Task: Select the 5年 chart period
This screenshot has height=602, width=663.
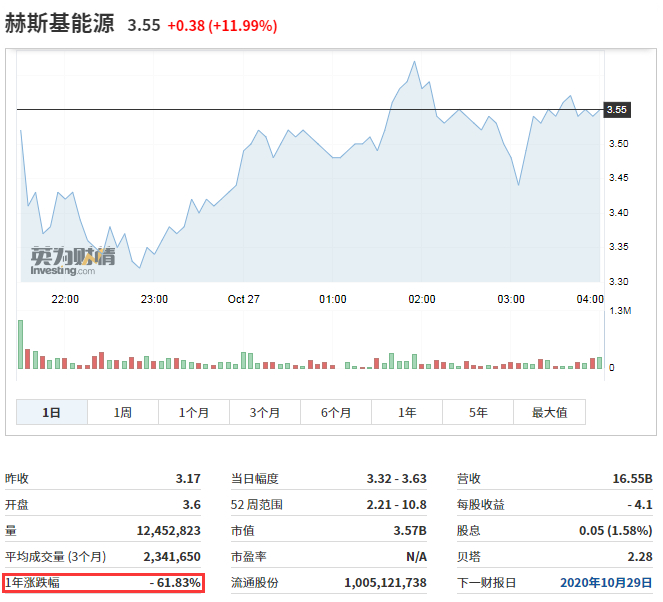Action: [478, 412]
